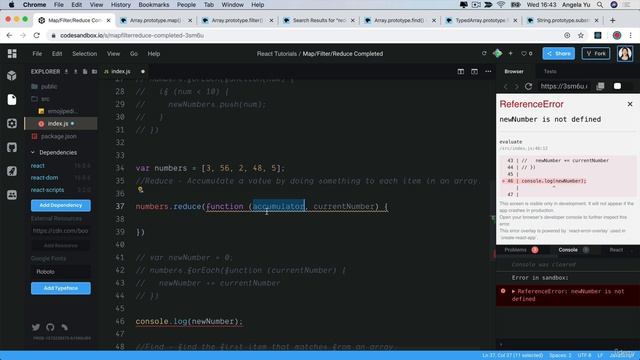Screen dimensions: 640x360
Task: Switch to the Browser preview tab
Action: (514, 71)
